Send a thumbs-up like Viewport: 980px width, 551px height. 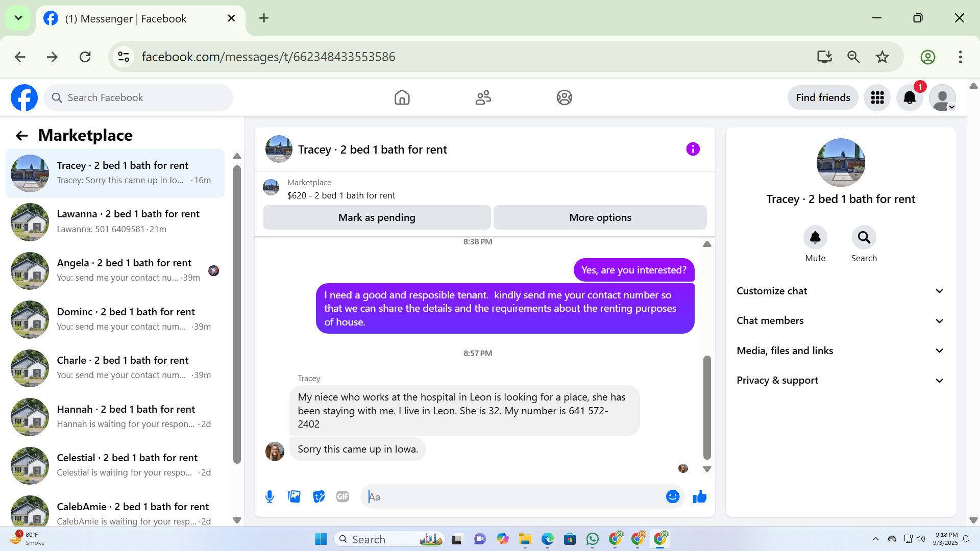(x=699, y=496)
